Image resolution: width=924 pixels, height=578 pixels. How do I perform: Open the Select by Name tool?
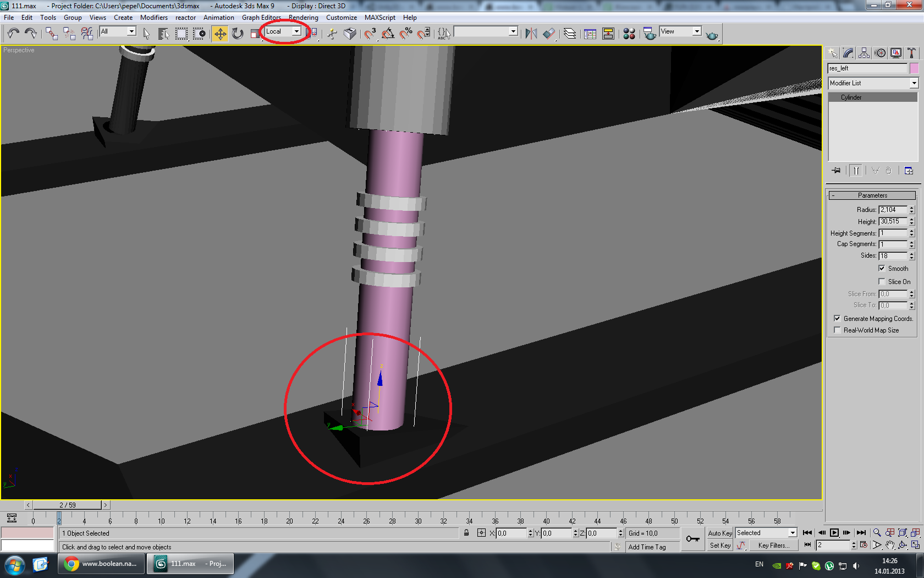(163, 34)
